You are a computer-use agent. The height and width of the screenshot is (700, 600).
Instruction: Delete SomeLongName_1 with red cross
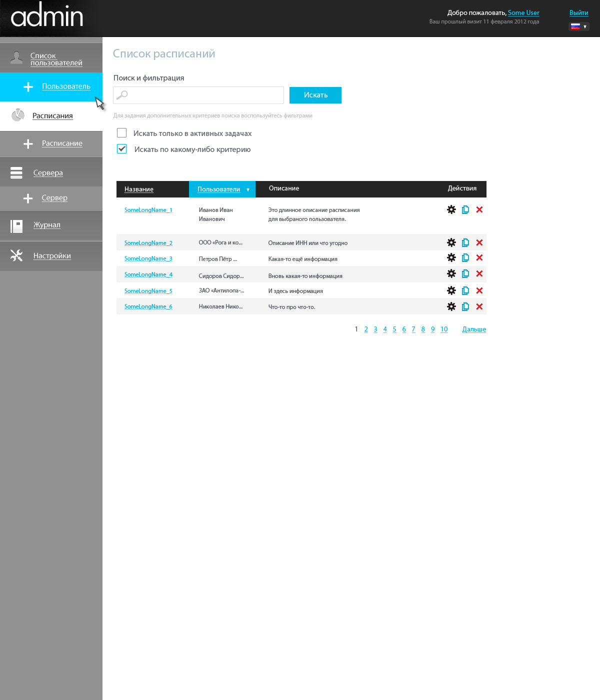tap(479, 209)
